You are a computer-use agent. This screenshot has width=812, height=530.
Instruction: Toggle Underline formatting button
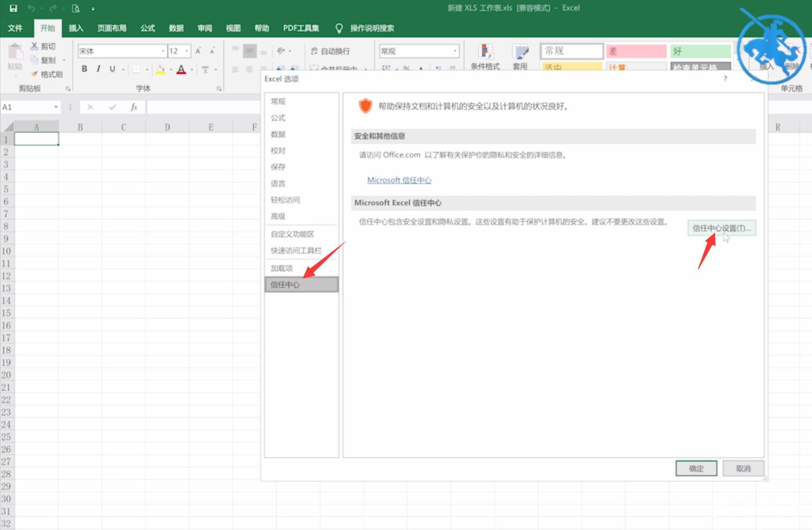point(112,69)
